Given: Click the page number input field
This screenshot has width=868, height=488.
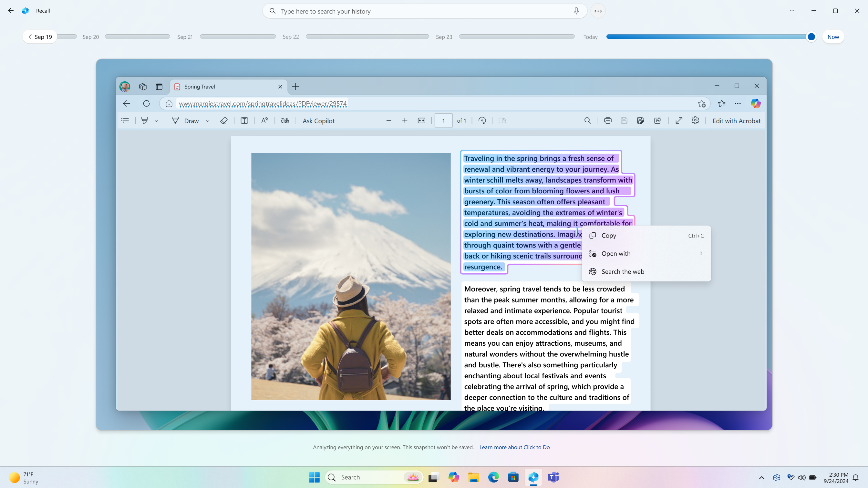Looking at the screenshot, I should [x=443, y=120].
